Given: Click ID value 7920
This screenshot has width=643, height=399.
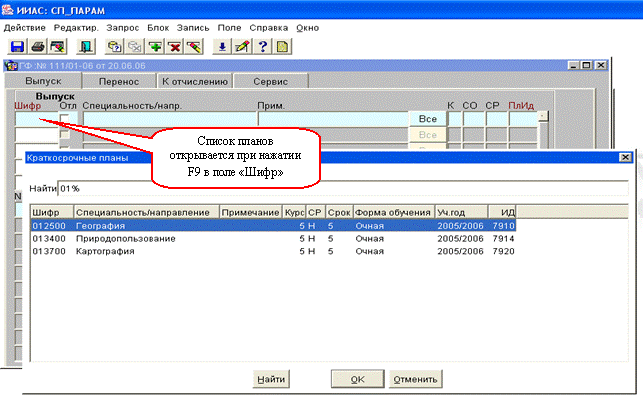Looking at the screenshot, I should click(x=503, y=251).
